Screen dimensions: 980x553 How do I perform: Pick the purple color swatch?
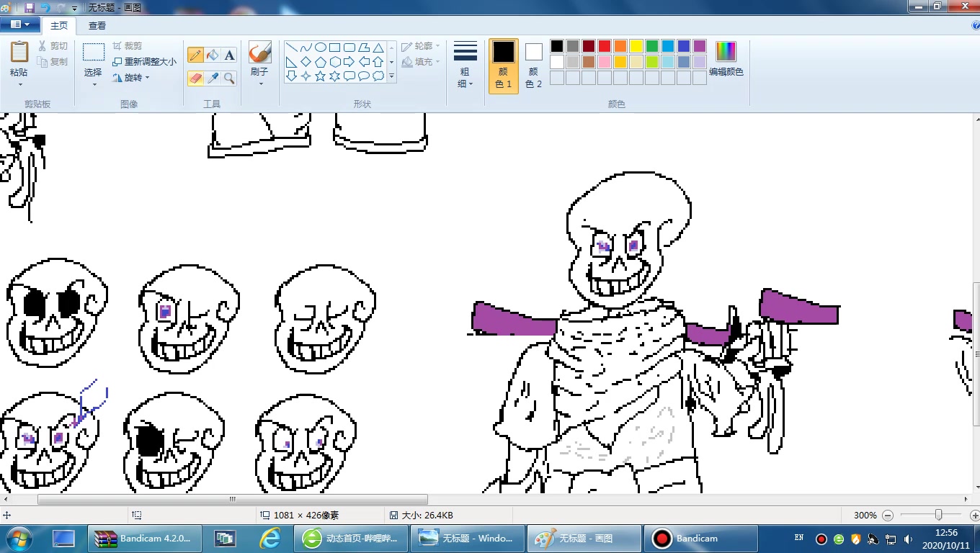pyautogui.click(x=700, y=46)
